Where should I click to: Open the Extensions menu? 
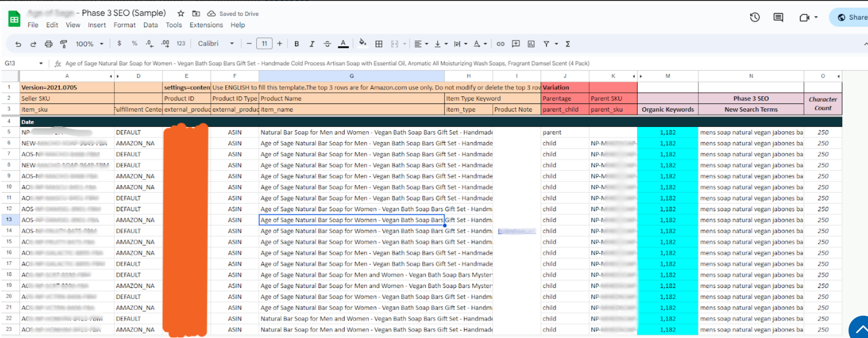click(206, 25)
